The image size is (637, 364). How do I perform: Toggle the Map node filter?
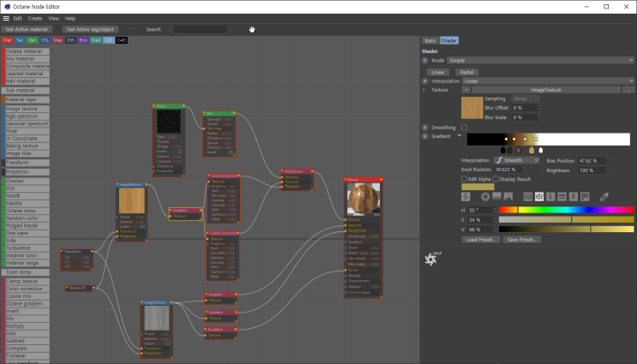coord(57,40)
